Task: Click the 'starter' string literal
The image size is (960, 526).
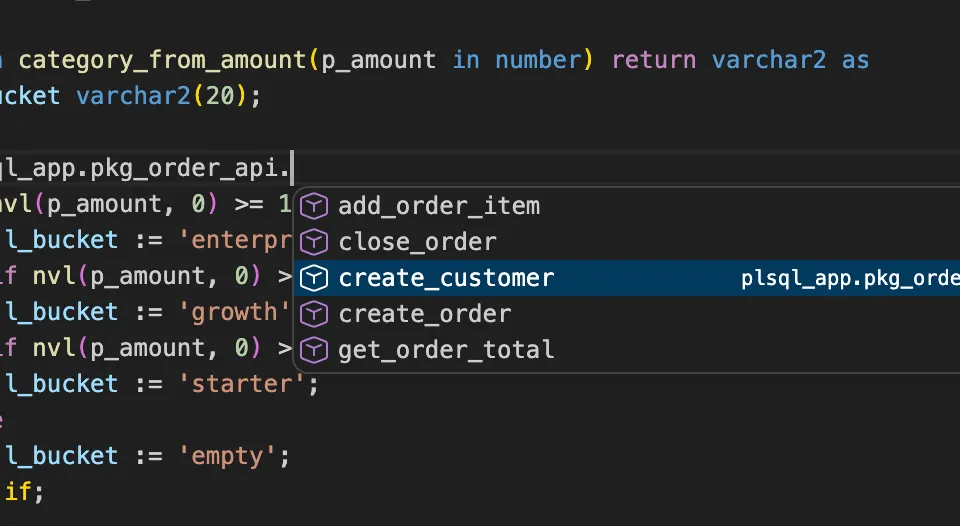Action: (x=242, y=385)
